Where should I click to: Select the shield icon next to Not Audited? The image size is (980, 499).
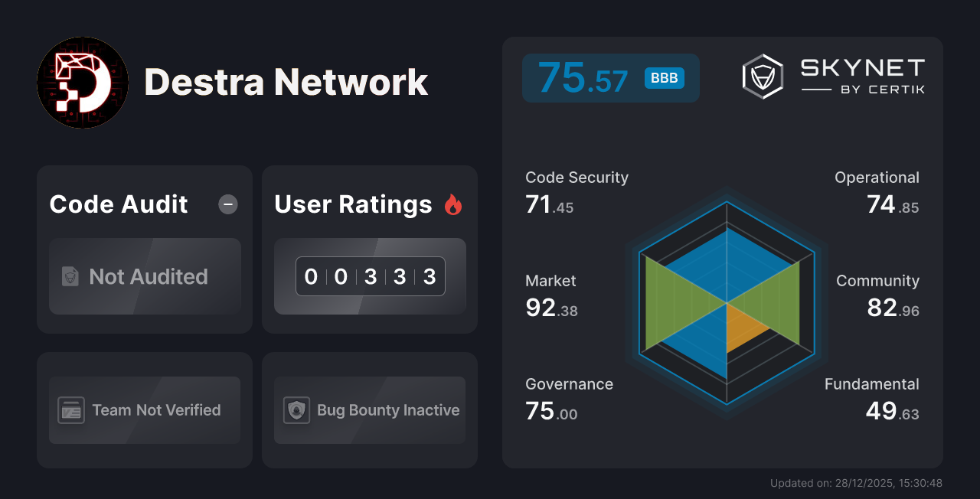click(70, 277)
